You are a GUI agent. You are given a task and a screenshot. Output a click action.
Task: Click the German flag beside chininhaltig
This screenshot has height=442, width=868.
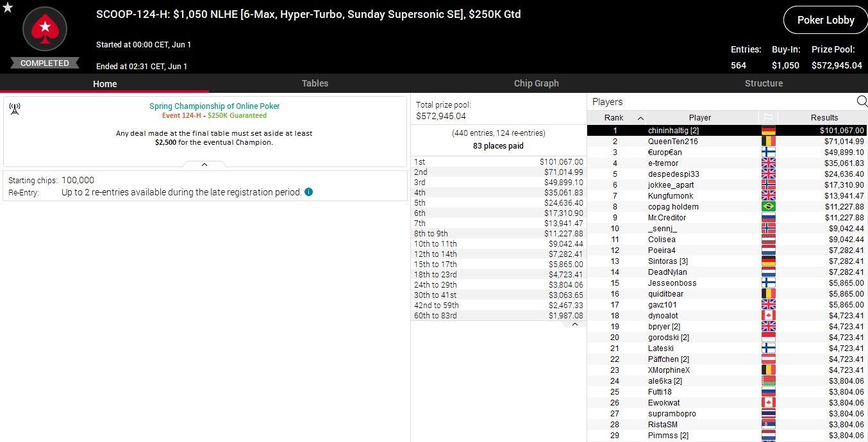coord(768,131)
